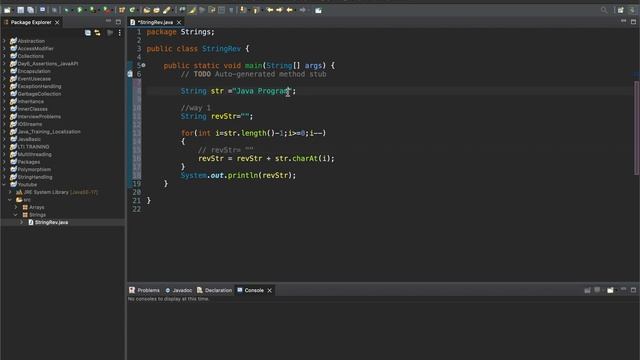Minimize the Package Explorer panel

[108, 21]
